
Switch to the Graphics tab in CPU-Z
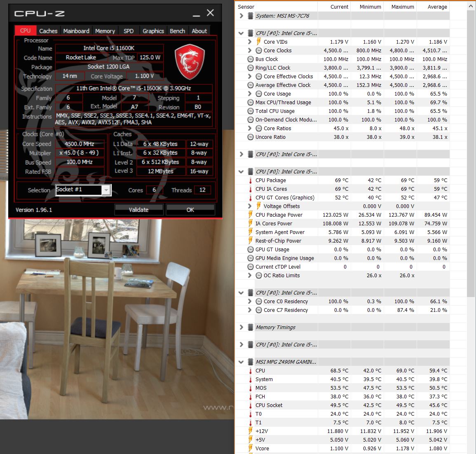pos(153,31)
